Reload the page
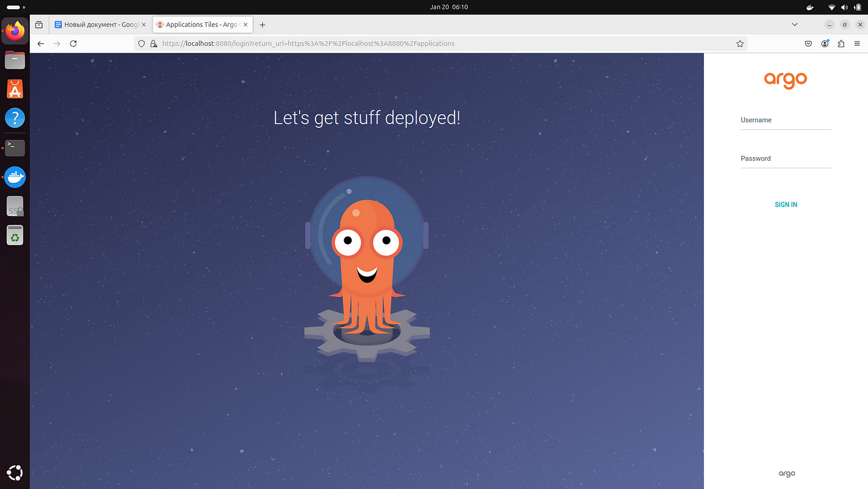 73,43
